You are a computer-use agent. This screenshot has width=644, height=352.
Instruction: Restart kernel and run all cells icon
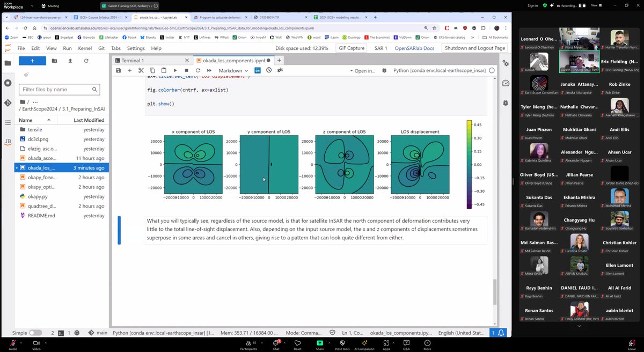[209, 70]
